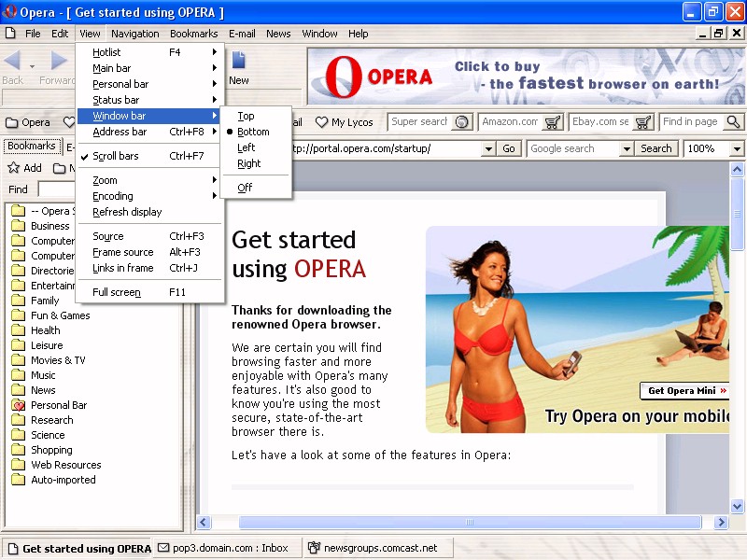Choose Full screen from View menu

[150, 292]
